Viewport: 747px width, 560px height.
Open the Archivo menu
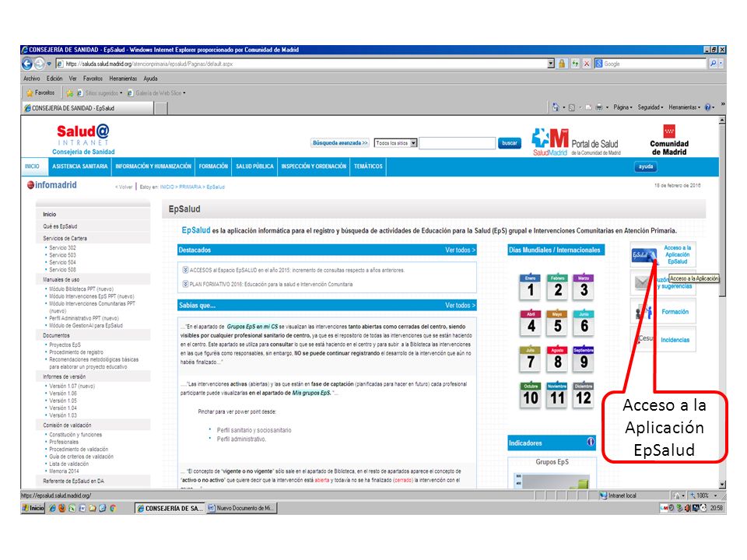tap(31, 79)
